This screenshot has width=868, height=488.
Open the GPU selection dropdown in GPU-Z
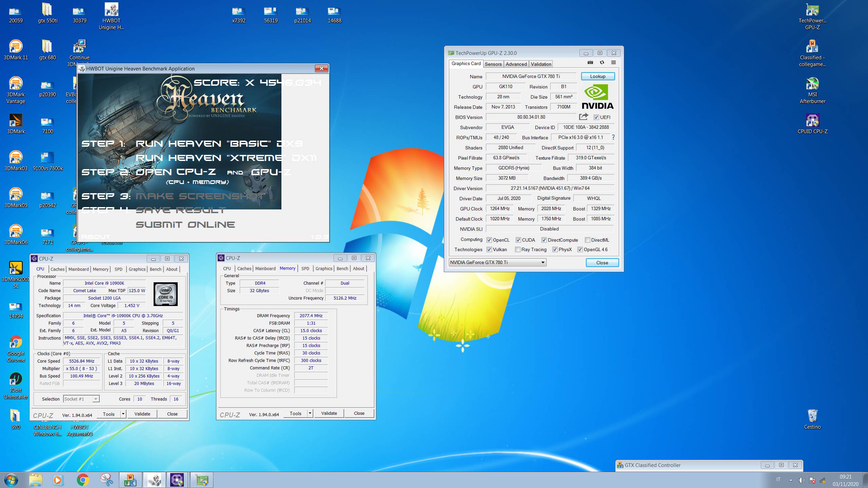[497, 262]
